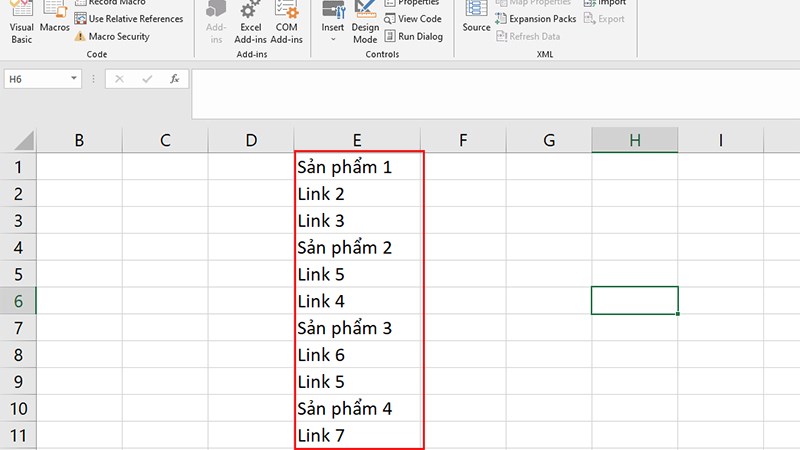Open Macro Security settings
The width and height of the screenshot is (800, 450).
click(118, 37)
